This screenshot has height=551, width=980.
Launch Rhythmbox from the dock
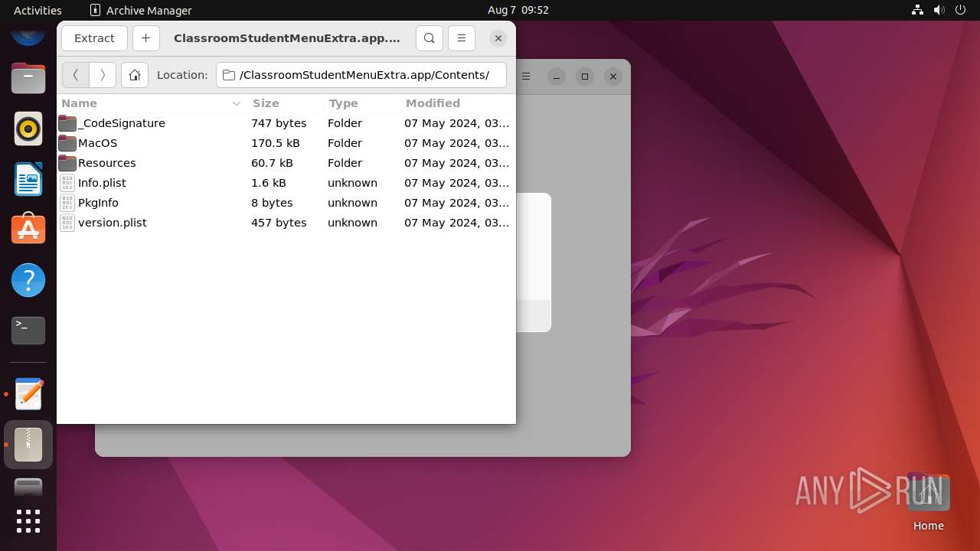pyautogui.click(x=28, y=129)
